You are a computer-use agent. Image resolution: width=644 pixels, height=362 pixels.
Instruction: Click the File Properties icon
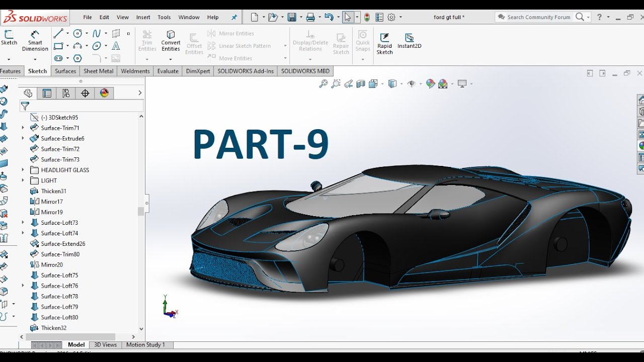tap(379, 17)
